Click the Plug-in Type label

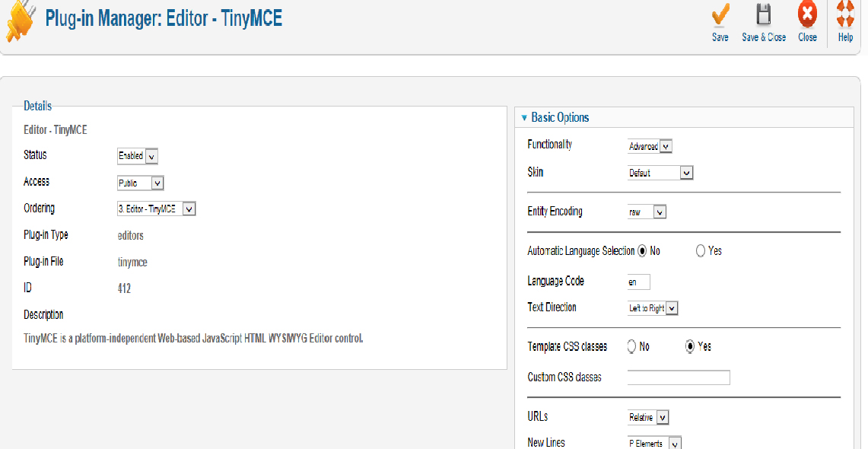click(46, 235)
